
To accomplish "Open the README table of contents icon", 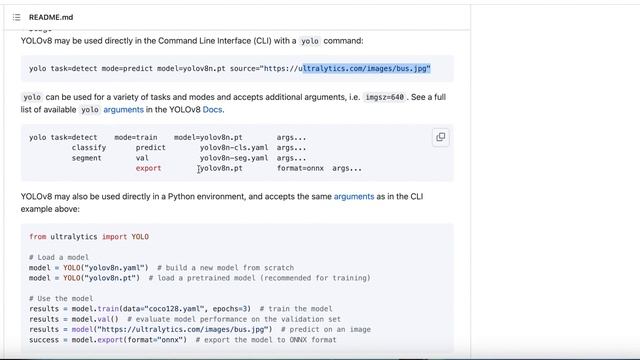I will click(x=16, y=17).
